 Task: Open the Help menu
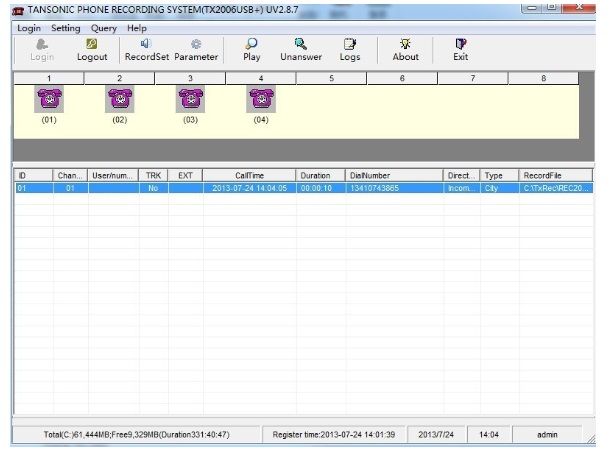click(x=137, y=28)
